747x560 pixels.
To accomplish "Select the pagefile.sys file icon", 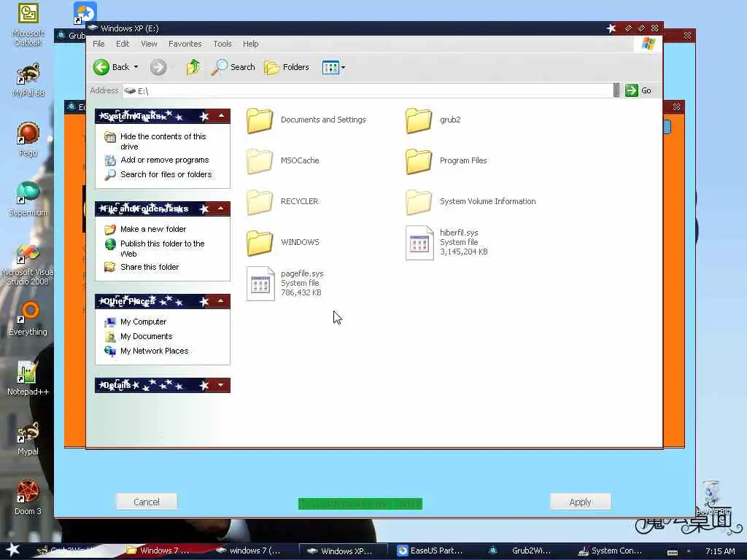I will [x=260, y=284].
